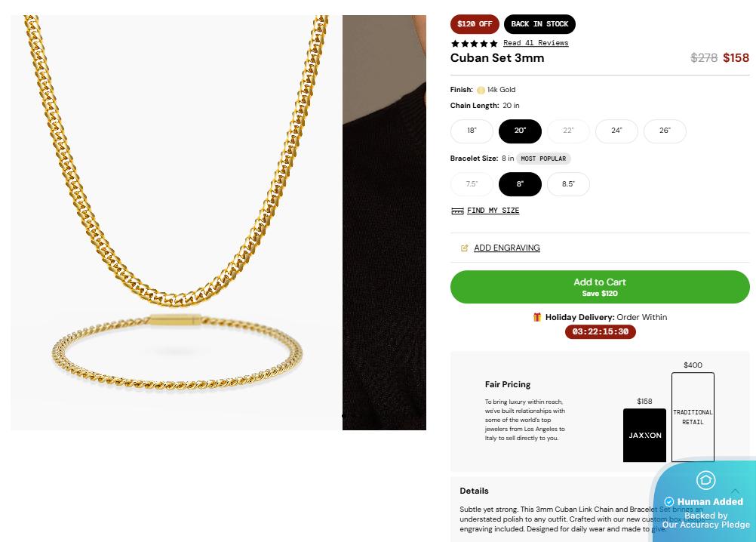Click the countdown timer showing 03:22:15:30
Viewport: 756px width, 542px height.
click(x=600, y=331)
